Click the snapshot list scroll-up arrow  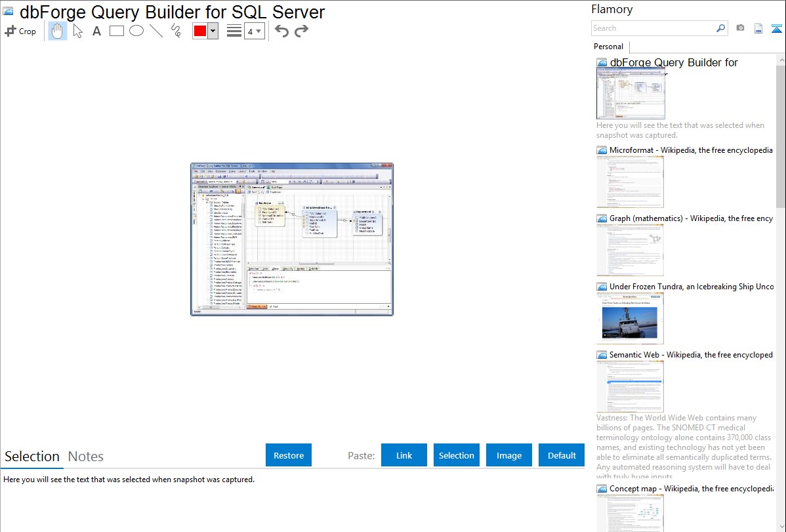[781, 60]
